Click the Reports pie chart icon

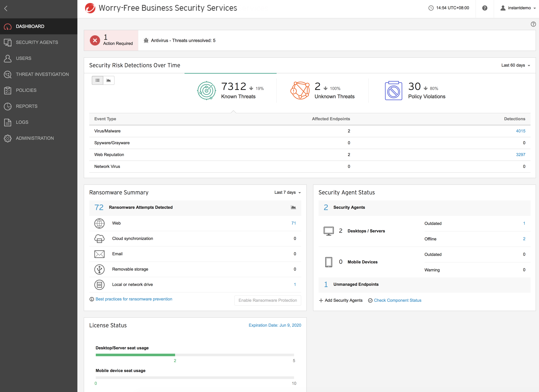pos(8,106)
